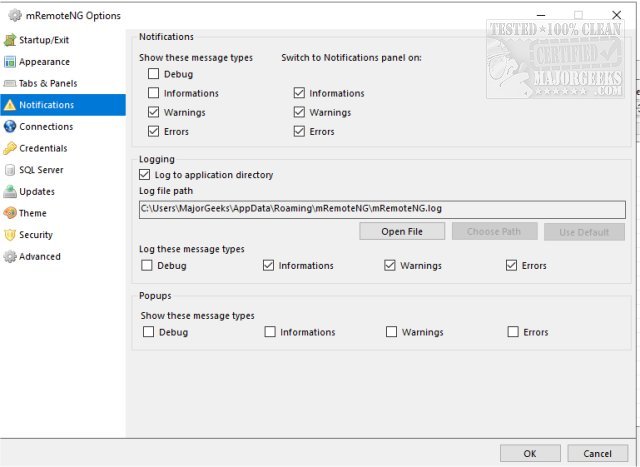Click the Notifications warning triangle icon

10,105
